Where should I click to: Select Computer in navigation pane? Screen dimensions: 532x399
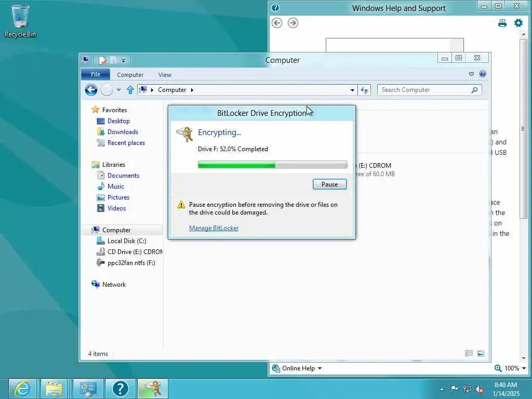point(116,230)
